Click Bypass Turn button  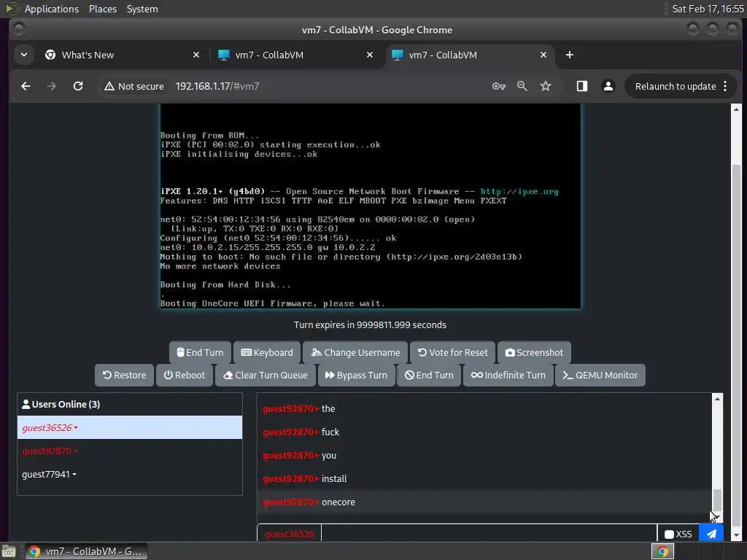click(x=356, y=376)
